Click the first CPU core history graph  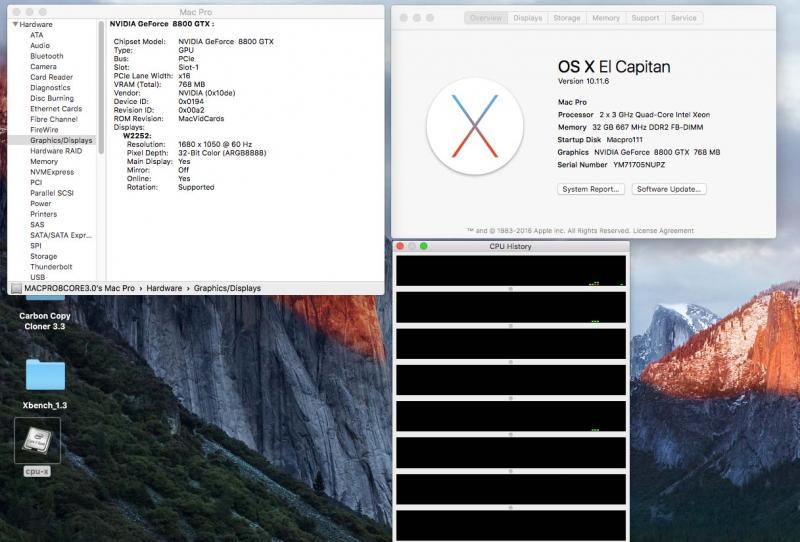tap(511, 270)
